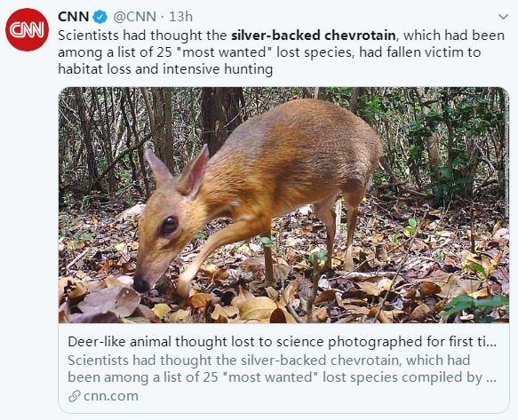Click the chevrotain's upright ear in the photo
The height and width of the screenshot is (420, 518).
click(194, 171)
